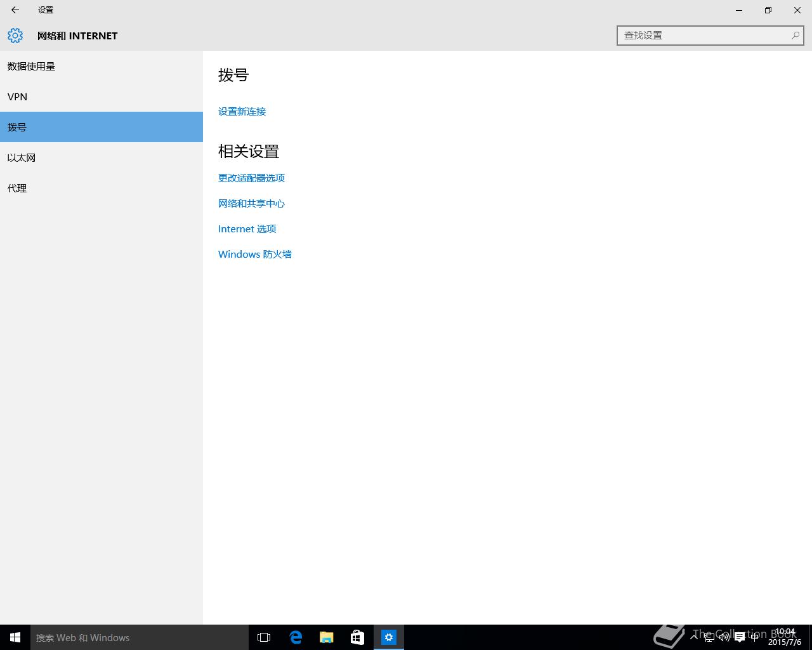Click the Settings app taskbar icon

pyautogui.click(x=389, y=637)
